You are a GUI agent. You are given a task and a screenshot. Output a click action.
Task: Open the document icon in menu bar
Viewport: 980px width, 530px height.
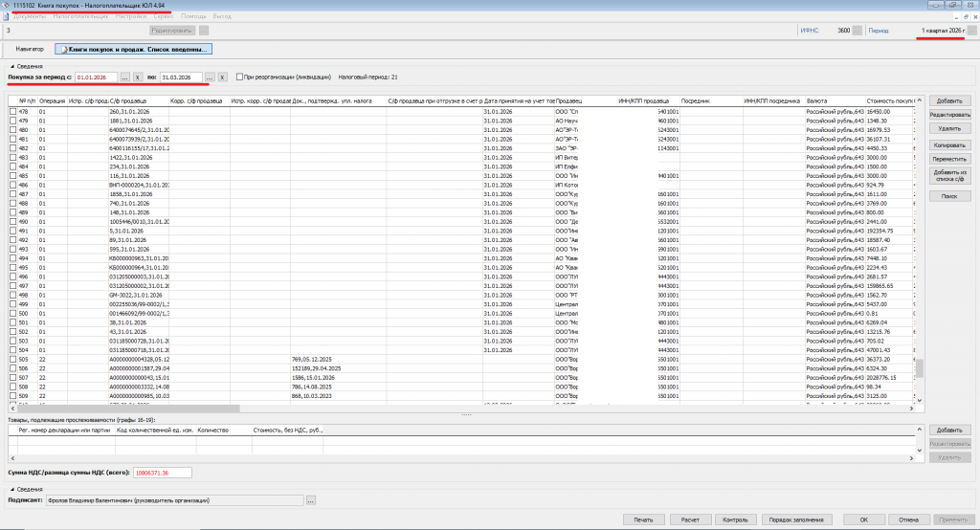click(x=6, y=16)
